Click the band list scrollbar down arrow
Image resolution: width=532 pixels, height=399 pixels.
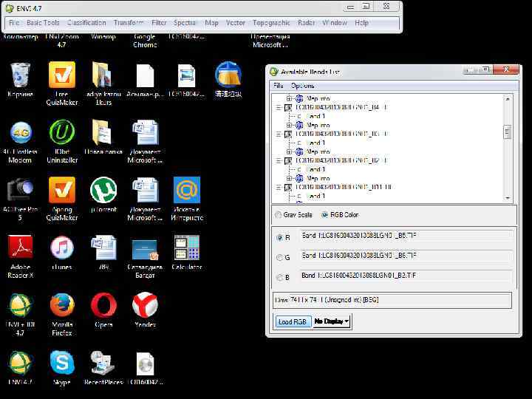pos(508,198)
